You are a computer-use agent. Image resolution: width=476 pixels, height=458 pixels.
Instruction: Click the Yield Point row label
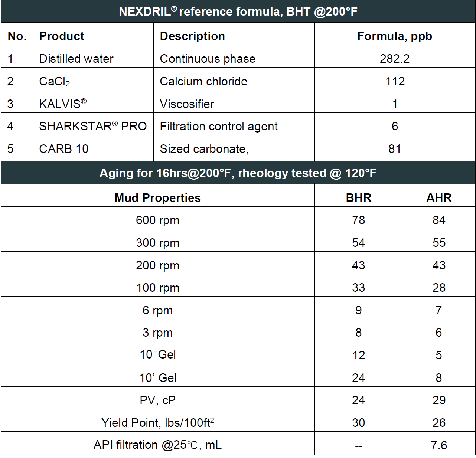(x=157, y=422)
